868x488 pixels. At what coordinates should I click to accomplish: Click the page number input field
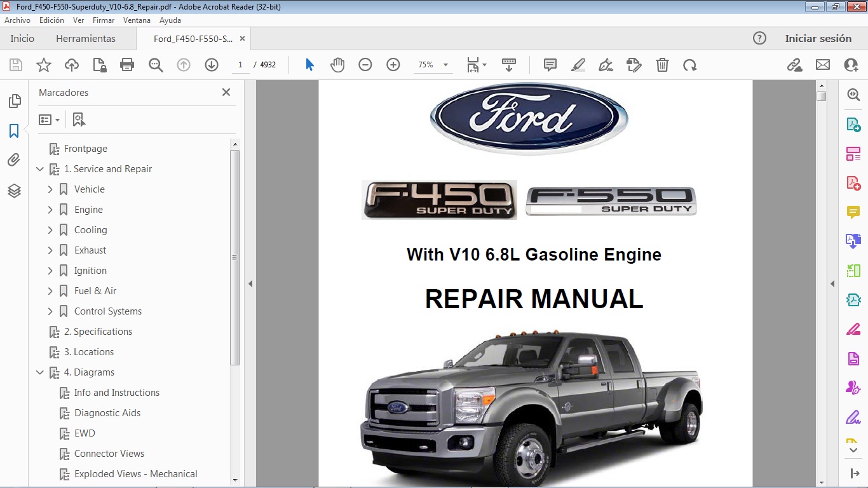[240, 64]
